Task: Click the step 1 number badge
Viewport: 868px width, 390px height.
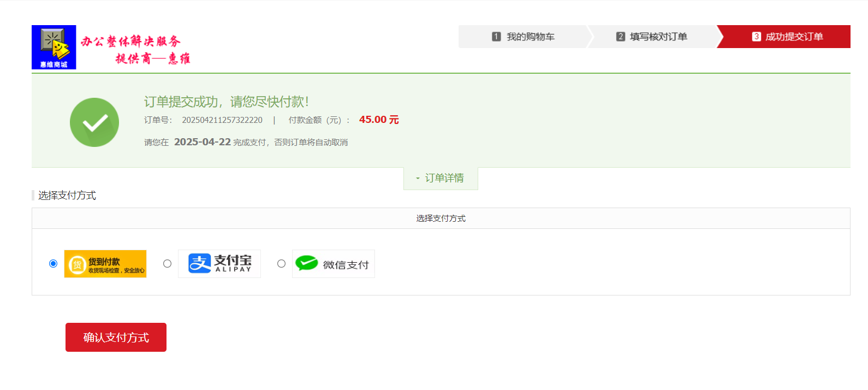Action: [x=496, y=37]
